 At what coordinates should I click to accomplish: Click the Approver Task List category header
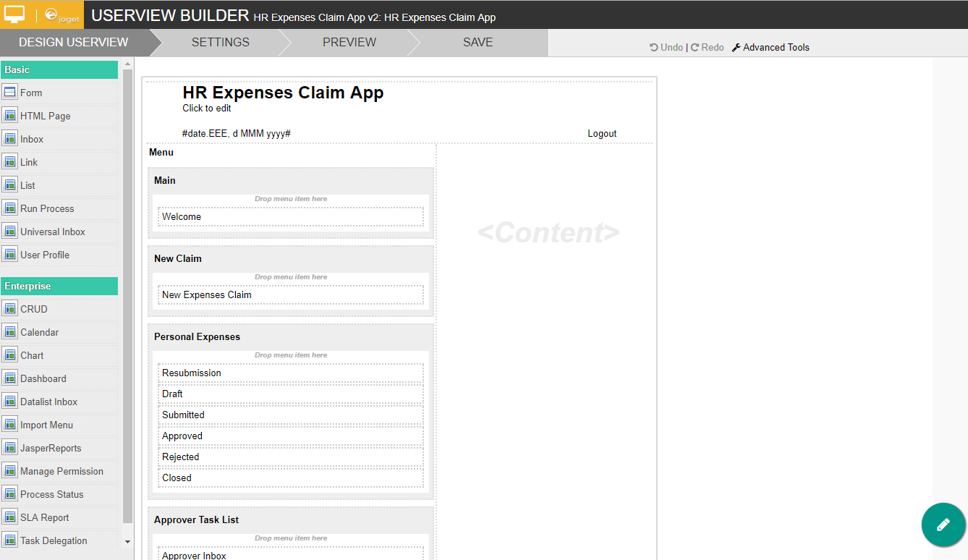coord(196,519)
